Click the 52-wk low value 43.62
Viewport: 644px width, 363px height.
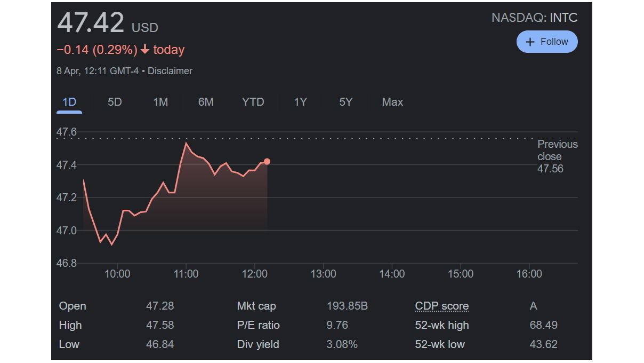click(x=543, y=344)
